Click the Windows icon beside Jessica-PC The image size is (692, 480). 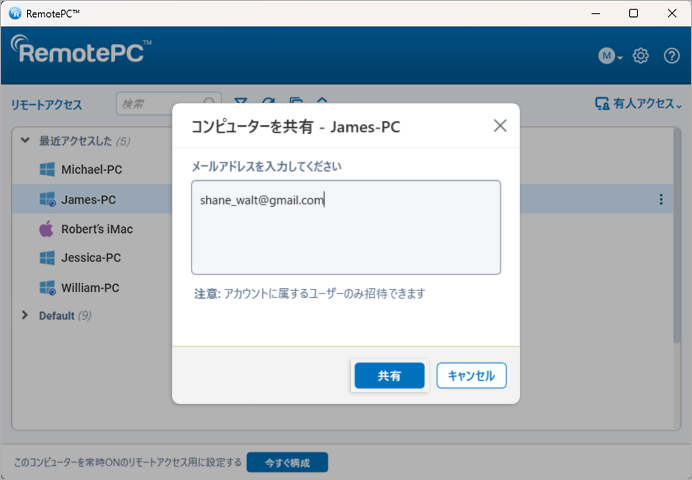[x=47, y=258]
